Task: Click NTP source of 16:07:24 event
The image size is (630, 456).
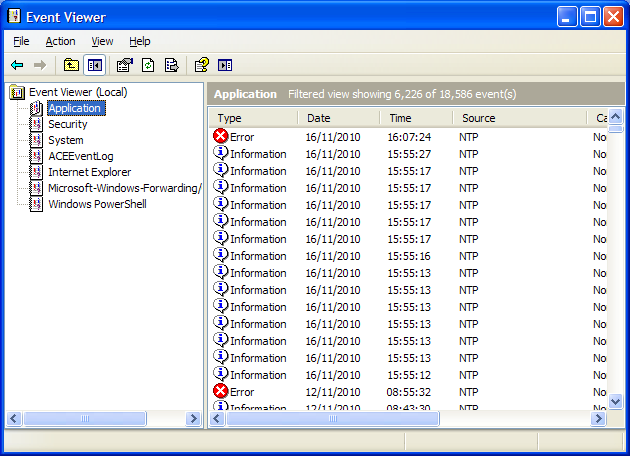Action: pyautogui.click(x=469, y=137)
